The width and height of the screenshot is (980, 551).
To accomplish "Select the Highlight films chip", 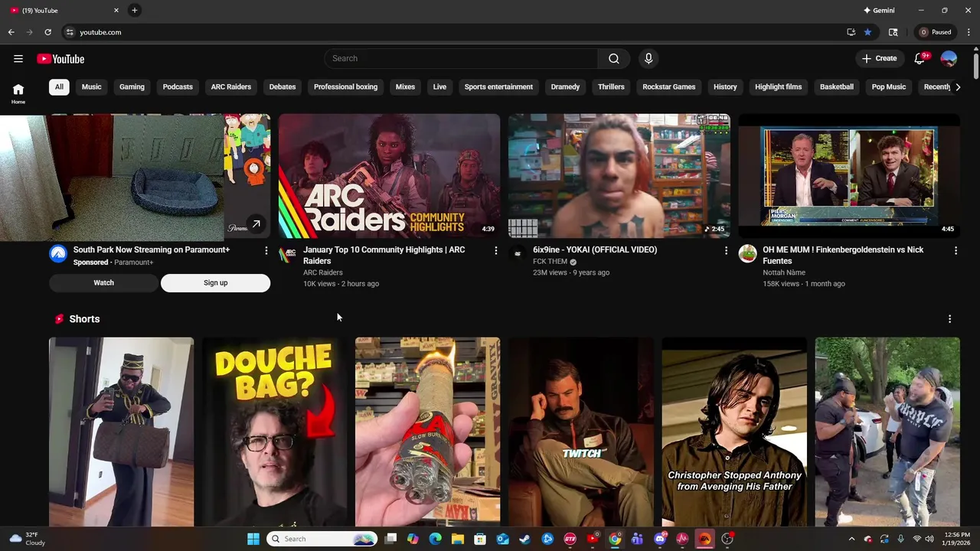I will (x=779, y=86).
